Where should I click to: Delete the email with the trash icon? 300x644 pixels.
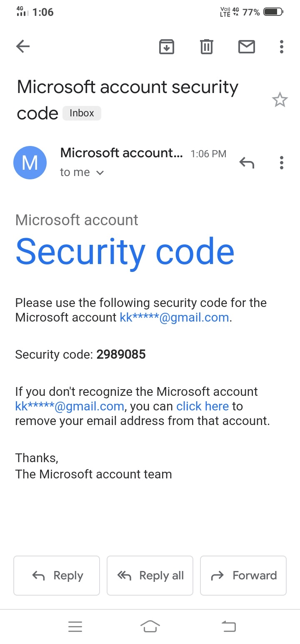coord(206,47)
